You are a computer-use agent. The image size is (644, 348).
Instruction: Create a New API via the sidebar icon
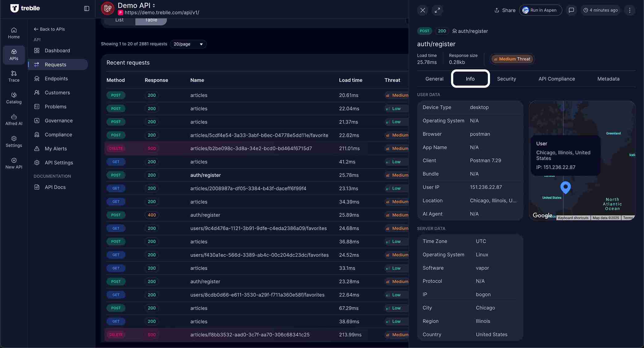[14, 163]
